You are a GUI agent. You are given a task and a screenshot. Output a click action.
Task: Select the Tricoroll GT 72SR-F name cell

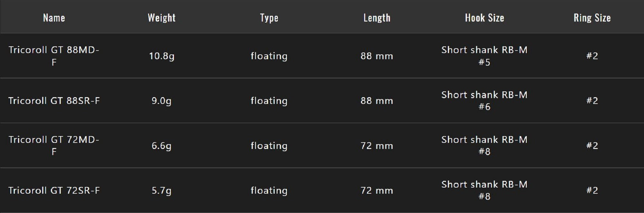54,190
